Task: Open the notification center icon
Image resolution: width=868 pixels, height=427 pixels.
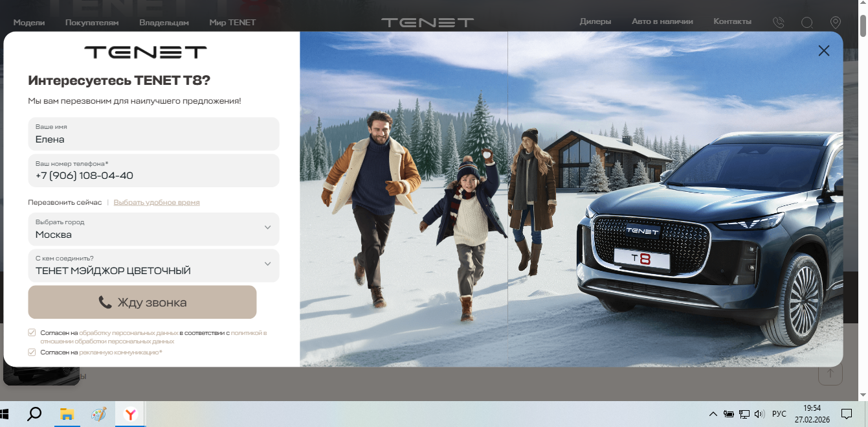Action: pyautogui.click(x=846, y=414)
